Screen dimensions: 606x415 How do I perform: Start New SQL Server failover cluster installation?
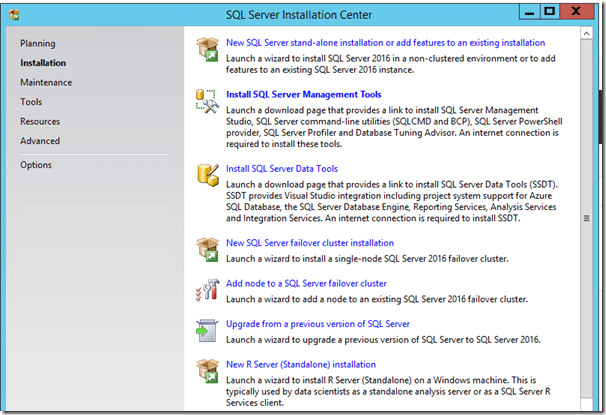point(310,243)
